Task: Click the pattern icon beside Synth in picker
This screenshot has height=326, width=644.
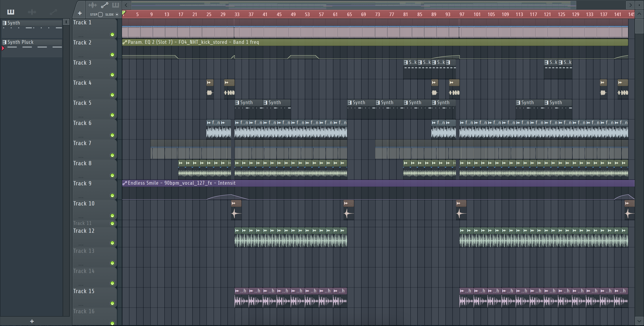Action: 4,23
